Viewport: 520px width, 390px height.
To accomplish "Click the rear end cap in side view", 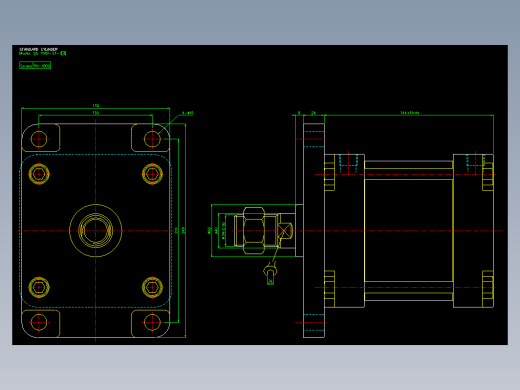I will point(473,231).
